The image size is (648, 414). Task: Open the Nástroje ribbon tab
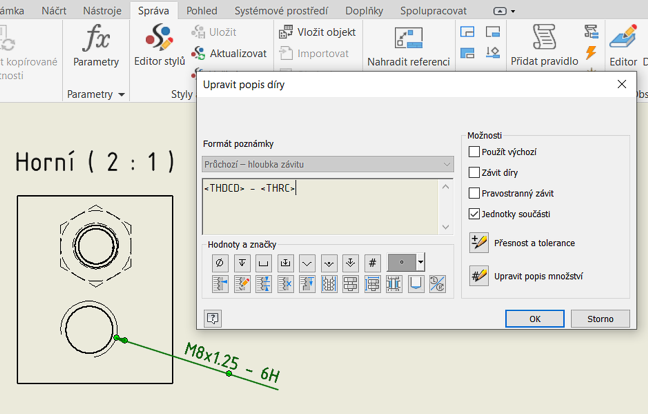[102, 10]
